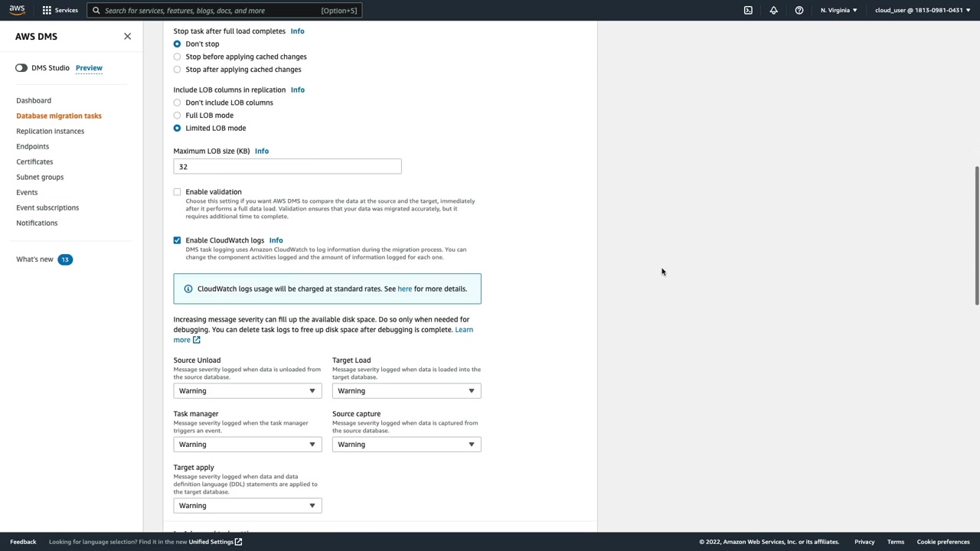Screen dimensions: 980x551
Task: Open Source Unload severity dropdown
Action: click(247, 391)
